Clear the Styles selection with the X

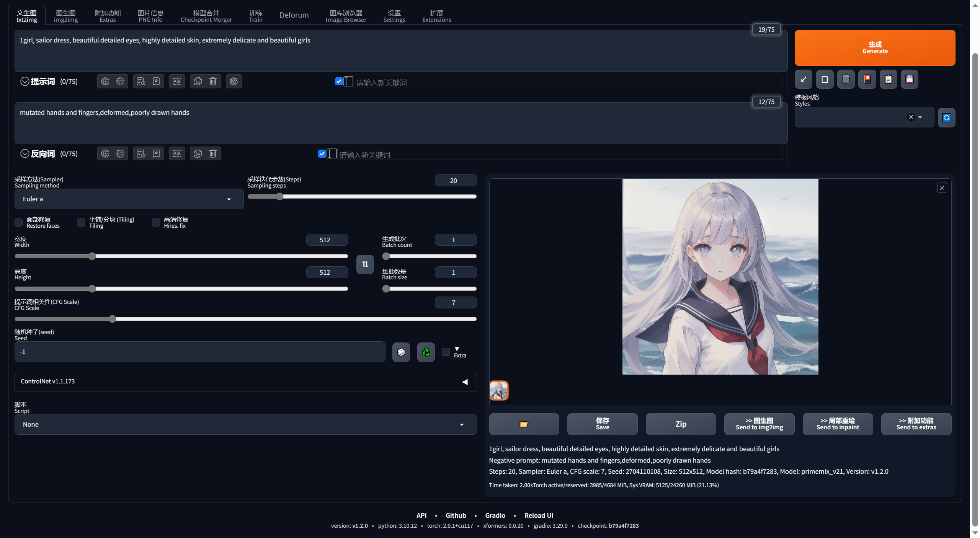coord(911,117)
